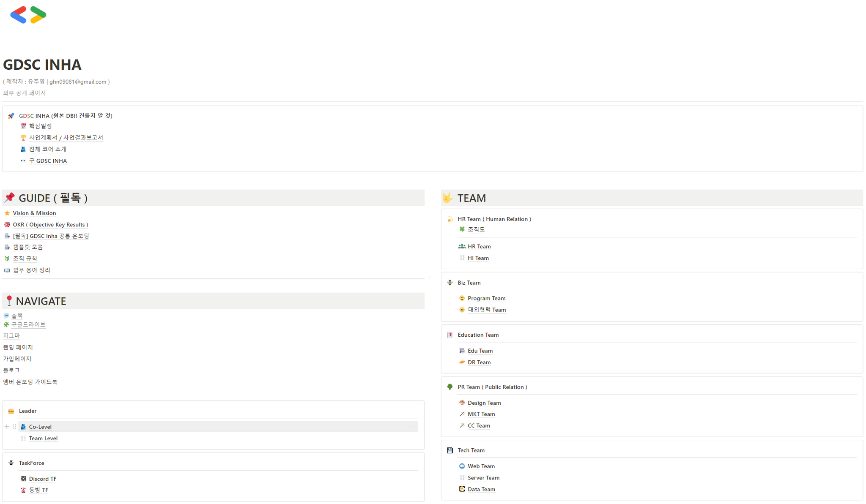The image size is (866, 504).
Task: Open the 구 GDSC INHA page
Action: pyautogui.click(x=48, y=161)
